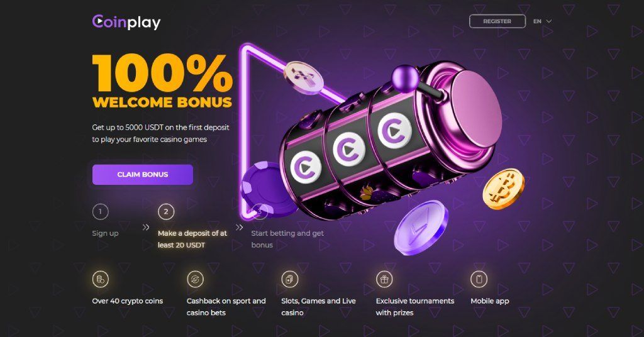Click the 100% Welcome Bonus headline

[x=163, y=81]
